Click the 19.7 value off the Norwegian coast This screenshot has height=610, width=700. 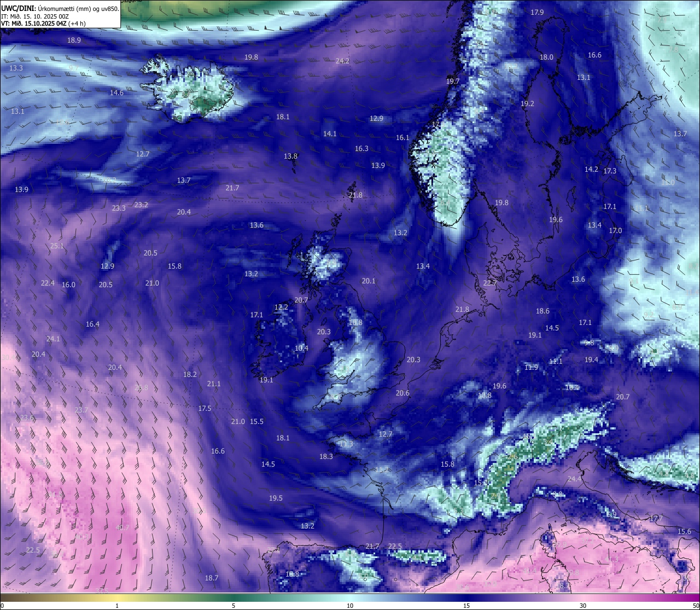452,81
